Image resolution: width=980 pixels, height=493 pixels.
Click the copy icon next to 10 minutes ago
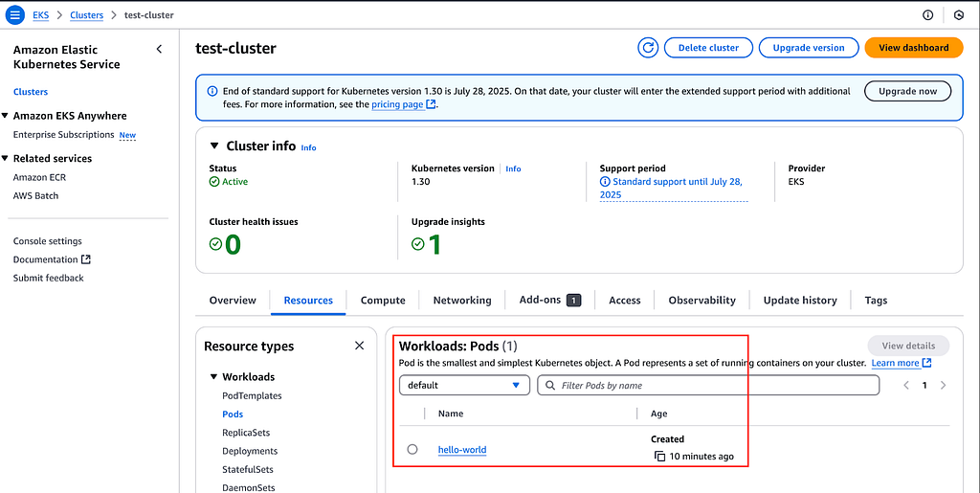click(659, 456)
